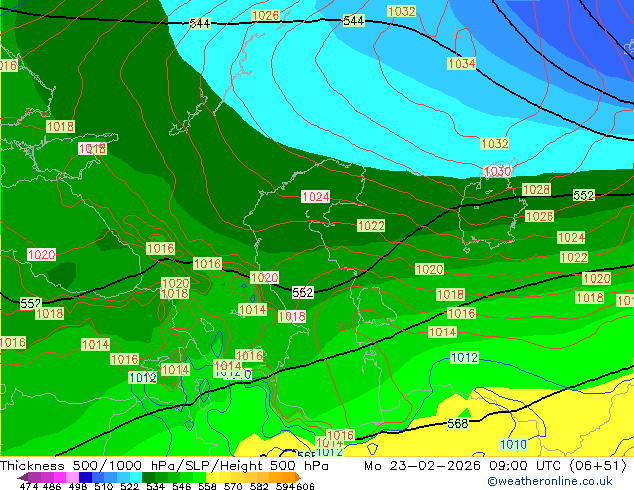Click the legend value 582
The image size is (634, 490).
tap(259, 486)
